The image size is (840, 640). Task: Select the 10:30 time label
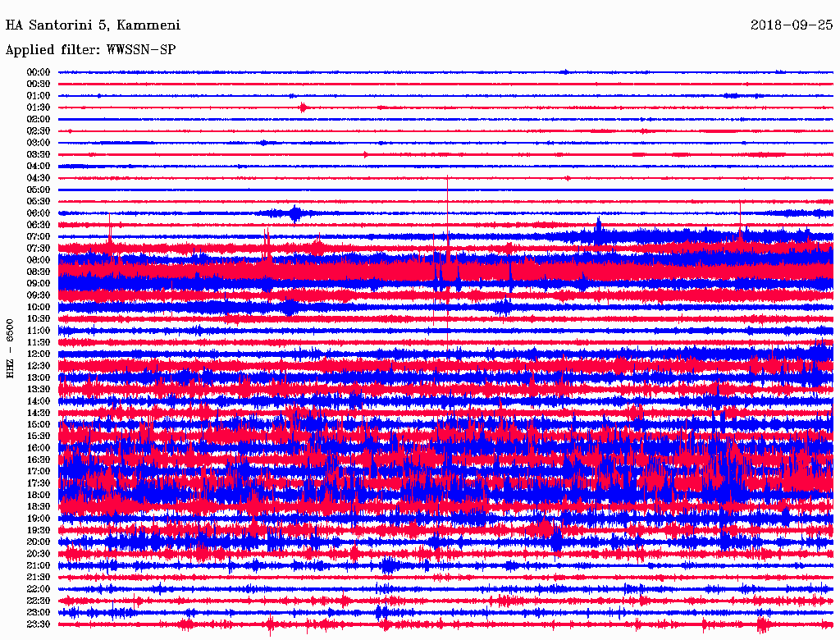click(x=39, y=319)
